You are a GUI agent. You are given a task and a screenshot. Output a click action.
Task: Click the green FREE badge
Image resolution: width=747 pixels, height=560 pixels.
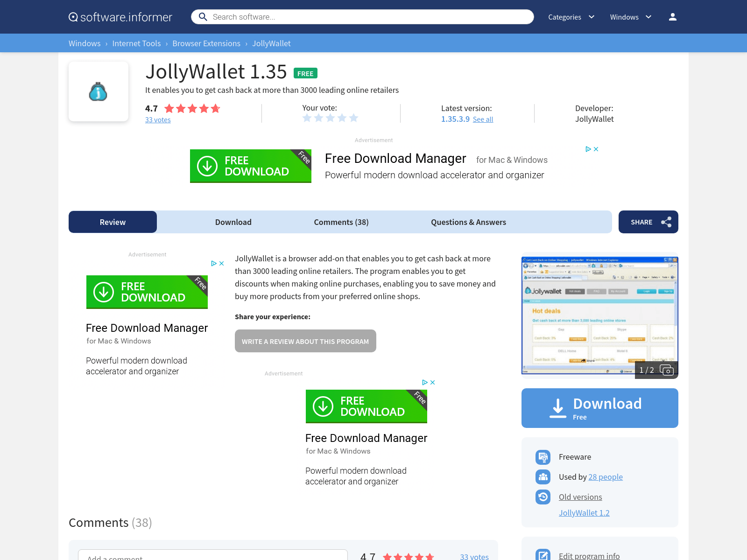point(305,73)
